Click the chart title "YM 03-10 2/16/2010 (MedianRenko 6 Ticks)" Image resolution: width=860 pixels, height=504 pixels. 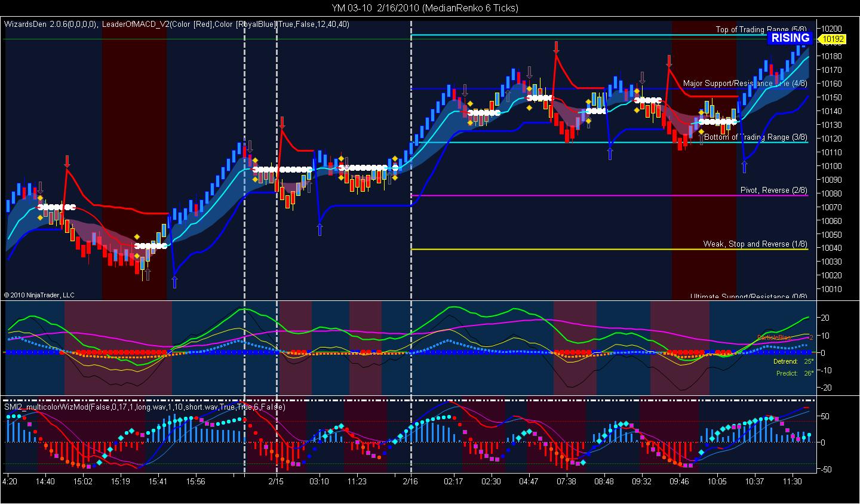(425, 8)
